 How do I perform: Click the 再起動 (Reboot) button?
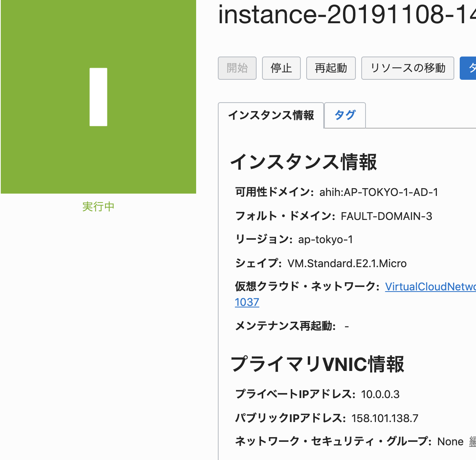[331, 68]
